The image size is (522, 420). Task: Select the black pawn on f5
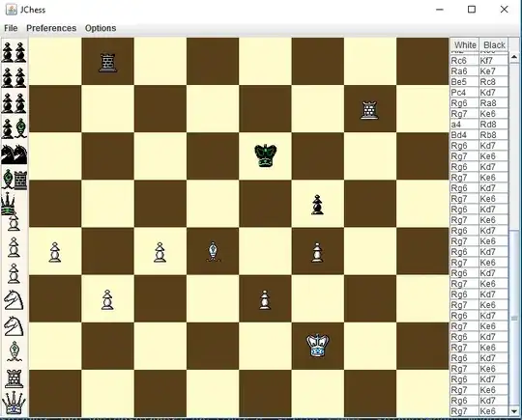tap(317, 205)
